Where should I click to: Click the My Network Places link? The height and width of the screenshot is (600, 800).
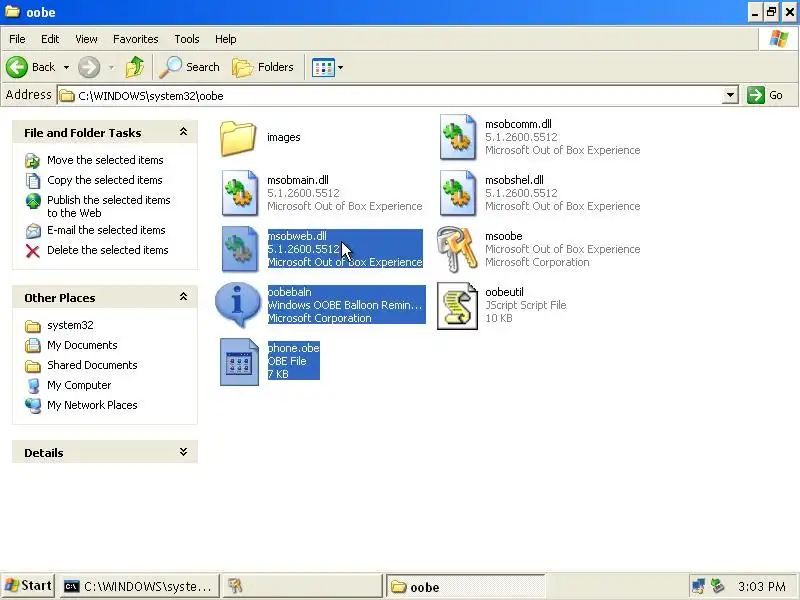(x=92, y=405)
